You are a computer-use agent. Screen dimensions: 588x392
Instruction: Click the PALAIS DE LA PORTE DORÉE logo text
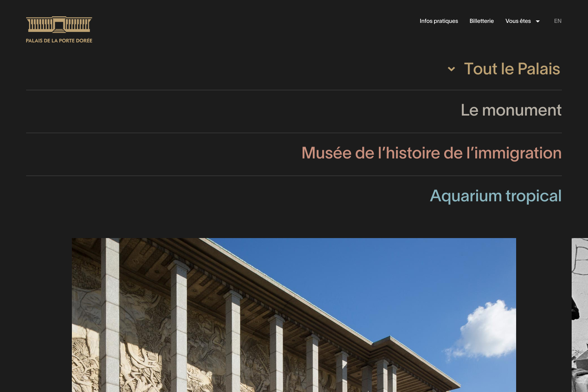(59, 41)
